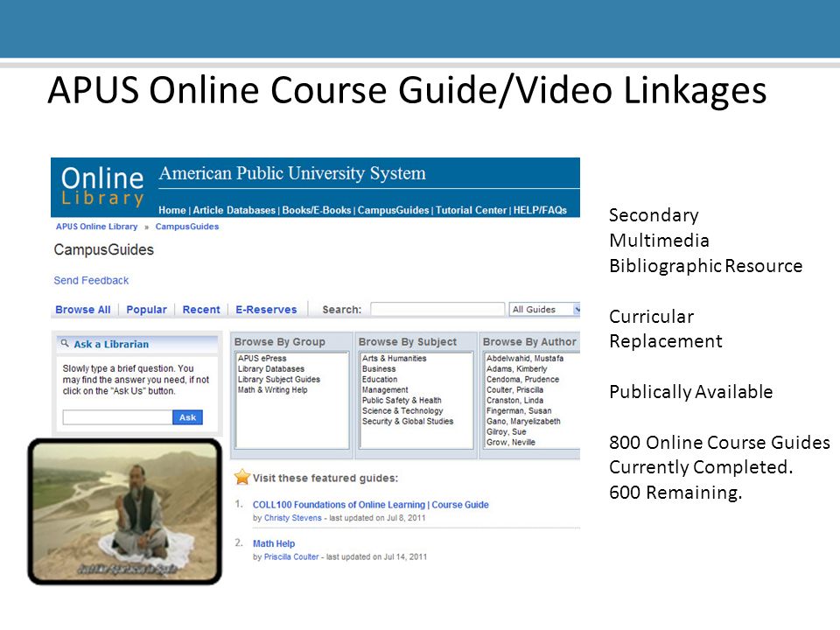Screen dimensions: 840x630
Task: Select the Education subject
Action: click(x=380, y=379)
